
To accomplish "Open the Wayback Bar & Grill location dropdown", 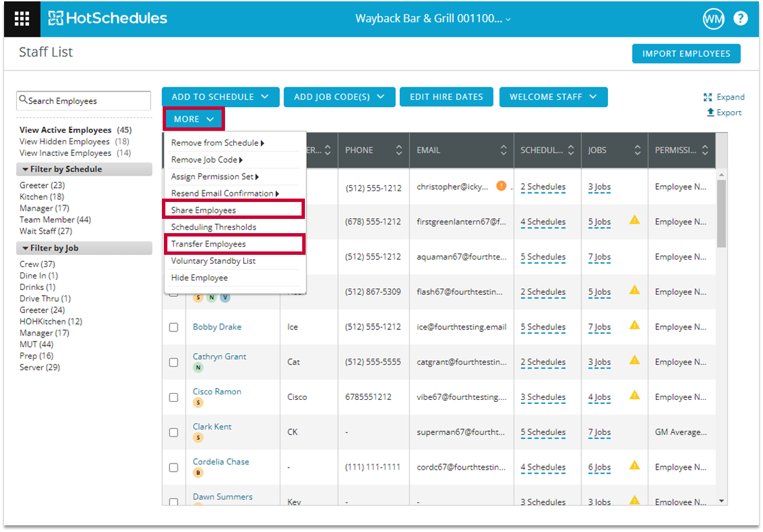I will point(433,18).
